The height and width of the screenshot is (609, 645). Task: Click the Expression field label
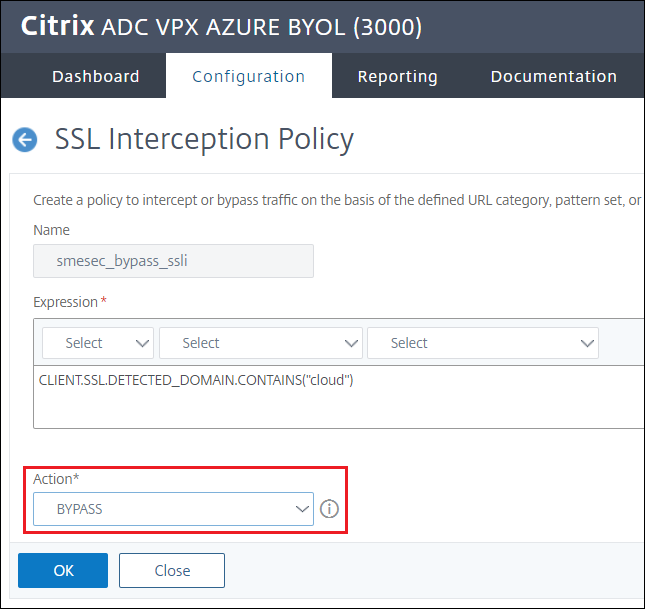(x=65, y=302)
